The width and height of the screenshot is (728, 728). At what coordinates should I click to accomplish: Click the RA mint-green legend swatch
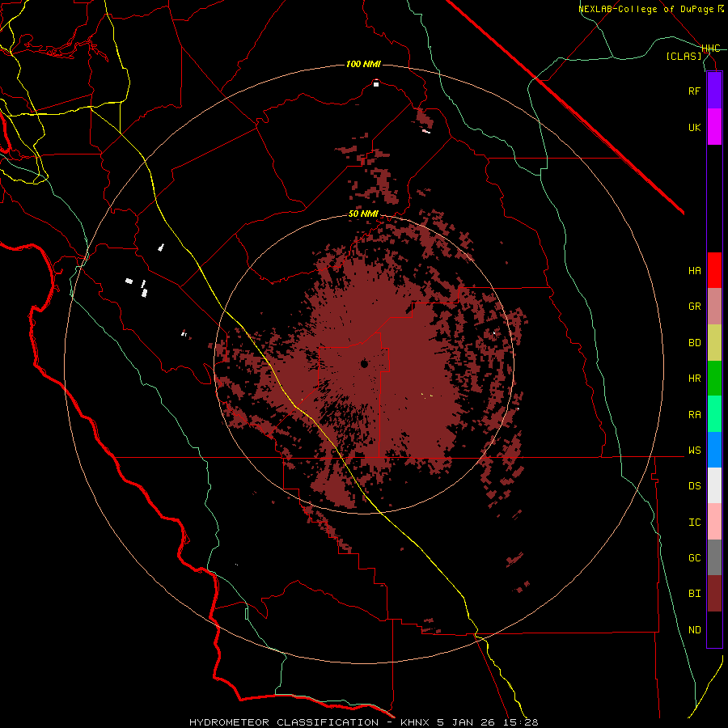[x=714, y=414]
